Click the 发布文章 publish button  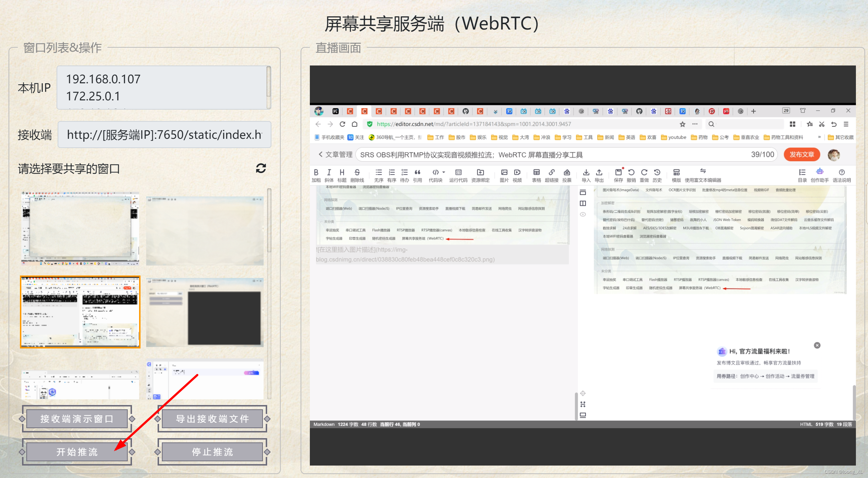click(x=802, y=154)
